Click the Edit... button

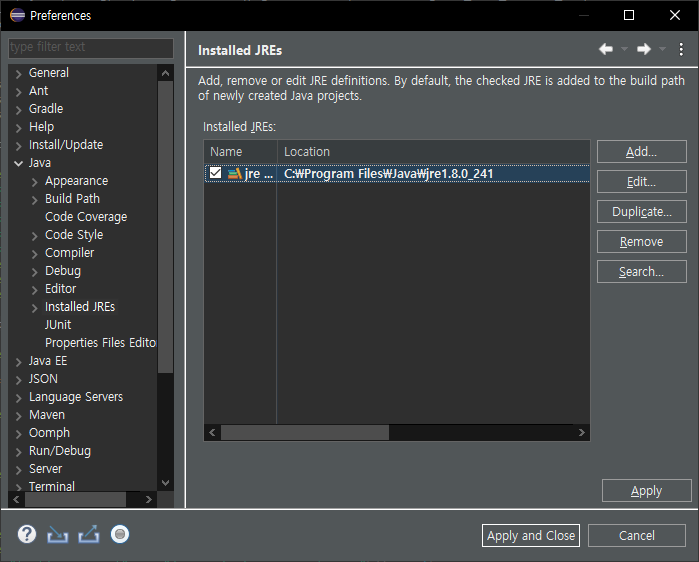[641, 181]
